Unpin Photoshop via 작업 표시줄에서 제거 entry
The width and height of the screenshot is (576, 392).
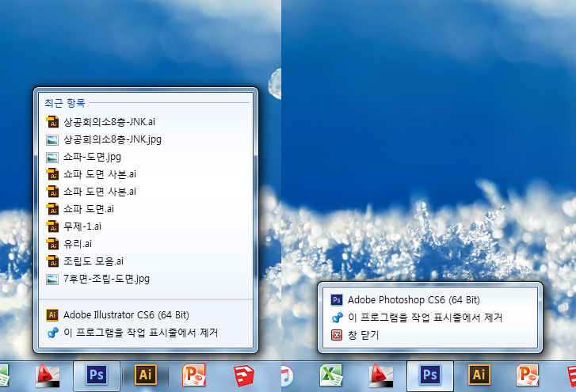tap(426, 318)
